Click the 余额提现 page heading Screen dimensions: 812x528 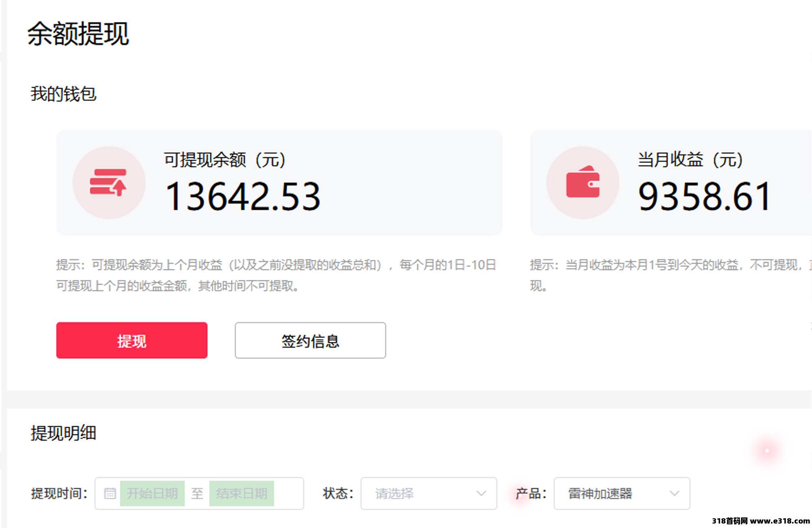(78, 34)
